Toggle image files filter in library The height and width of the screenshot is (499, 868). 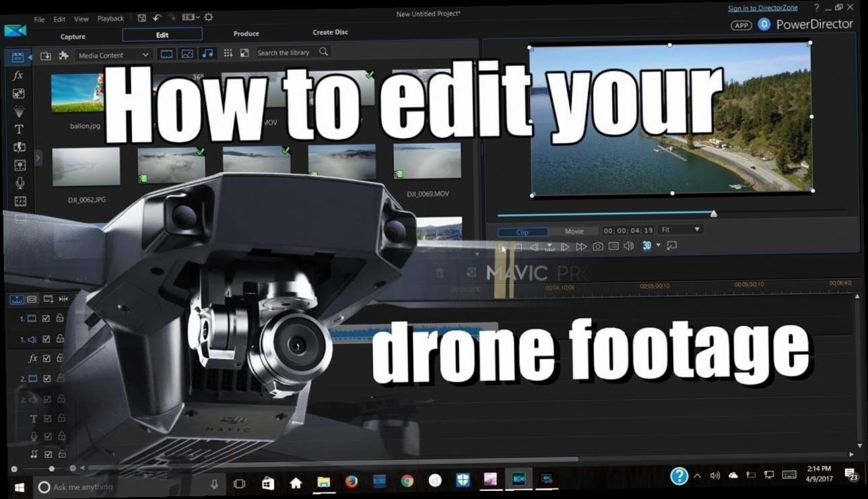(x=187, y=54)
